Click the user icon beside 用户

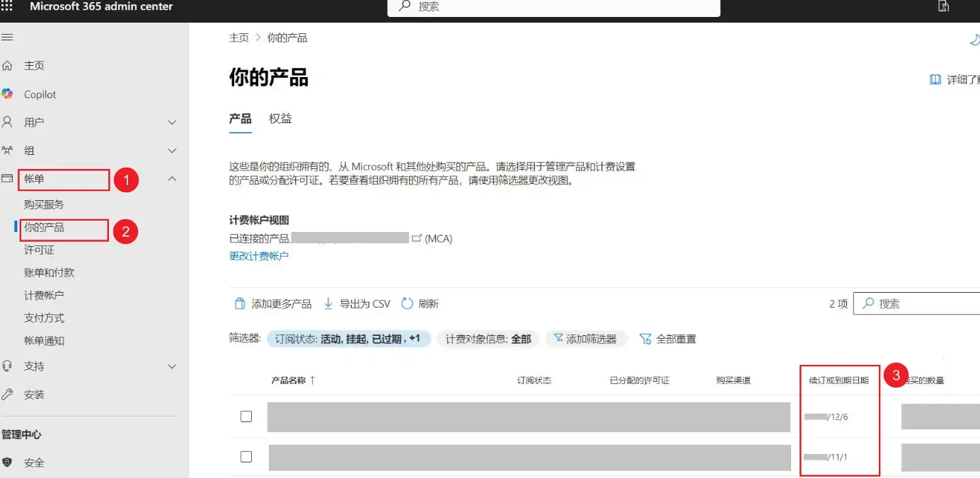click(x=8, y=122)
